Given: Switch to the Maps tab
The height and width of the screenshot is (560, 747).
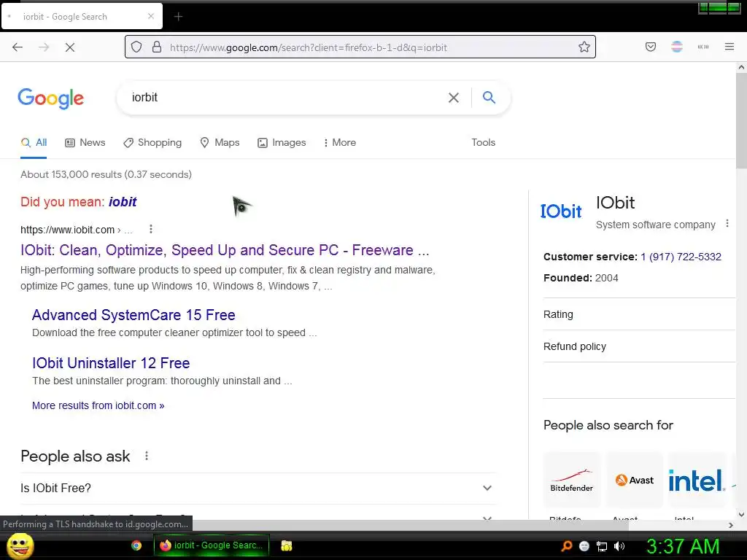Looking at the screenshot, I should [220, 142].
